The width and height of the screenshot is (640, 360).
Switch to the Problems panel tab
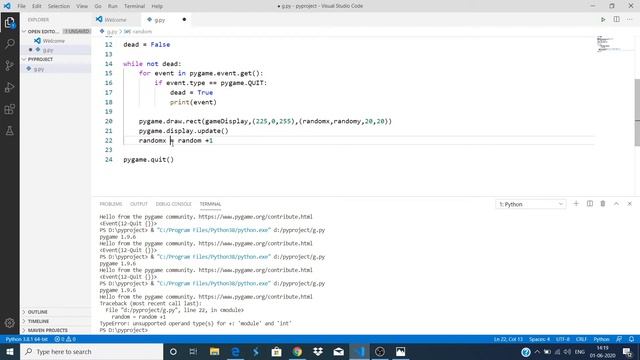coord(111,204)
